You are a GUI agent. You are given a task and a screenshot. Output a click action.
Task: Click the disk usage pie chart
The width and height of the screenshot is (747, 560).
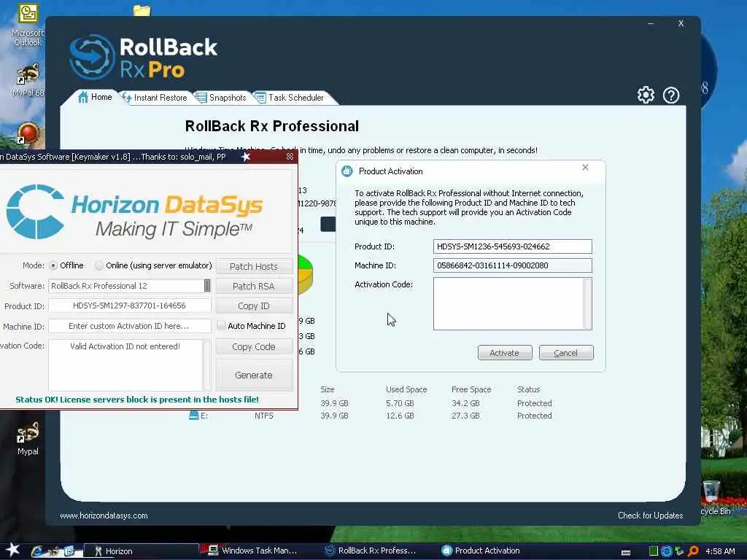click(x=305, y=274)
